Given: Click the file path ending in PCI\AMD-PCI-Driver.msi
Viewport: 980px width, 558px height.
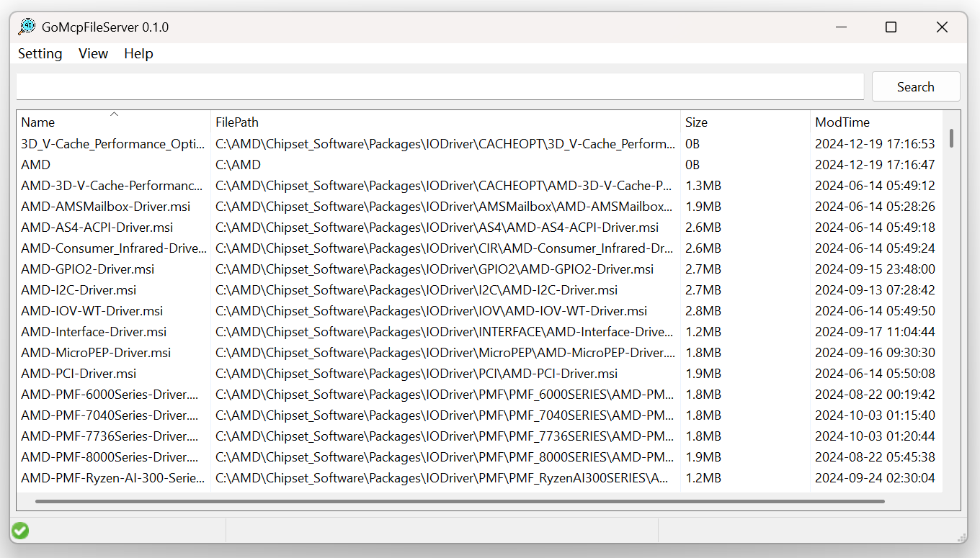Looking at the screenshot, I should coord(416,374).
